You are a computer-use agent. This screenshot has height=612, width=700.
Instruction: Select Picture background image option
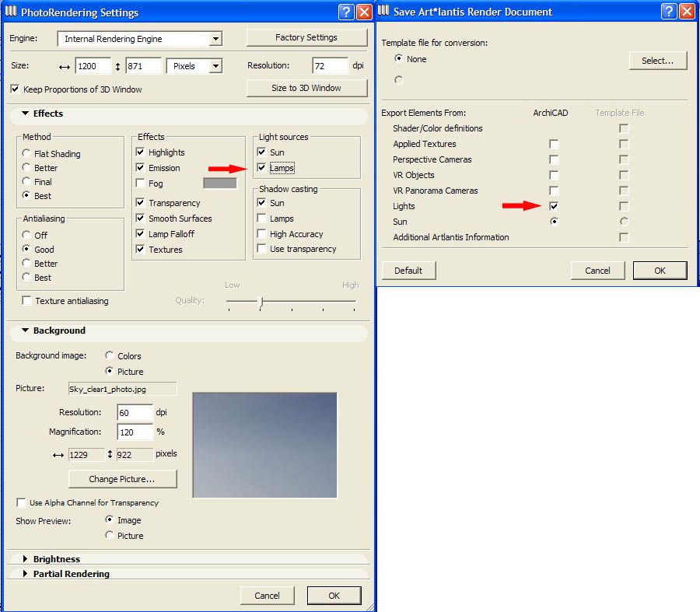pyautogui.click(x=110, y=371)
